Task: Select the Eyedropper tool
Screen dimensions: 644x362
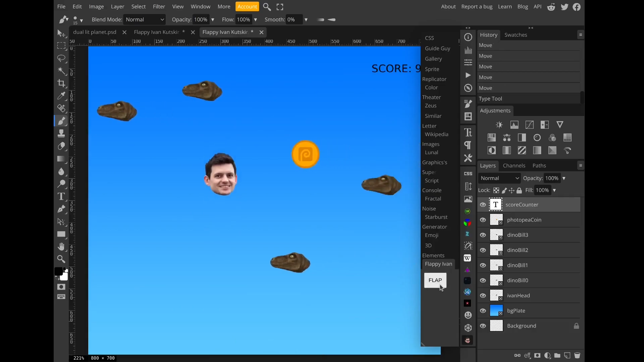Action: click(61, 96)
